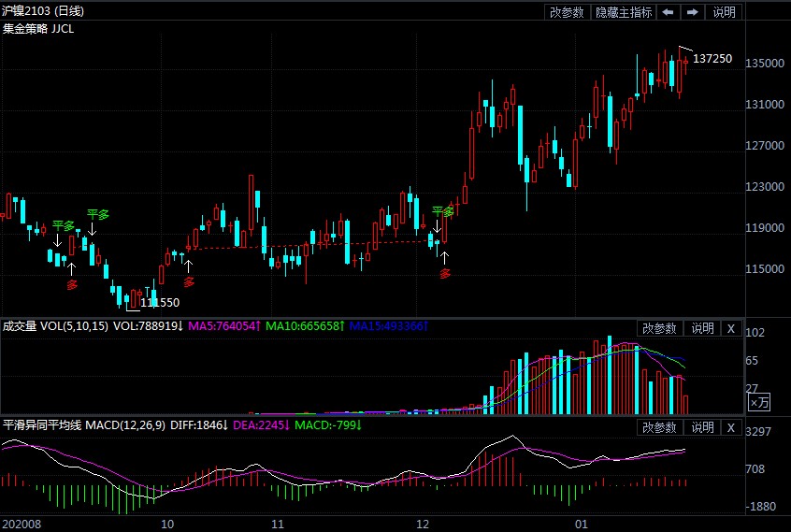Open 改参数 for the MACD indicator

658,427
